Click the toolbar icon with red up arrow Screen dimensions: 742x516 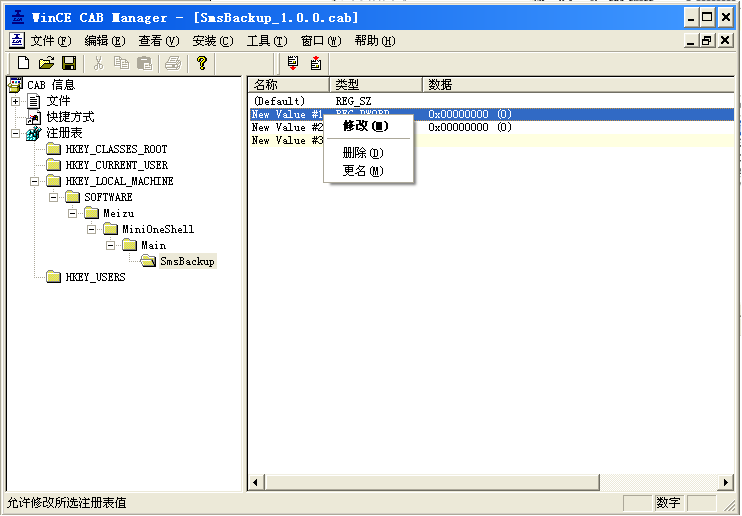point(316,63)
